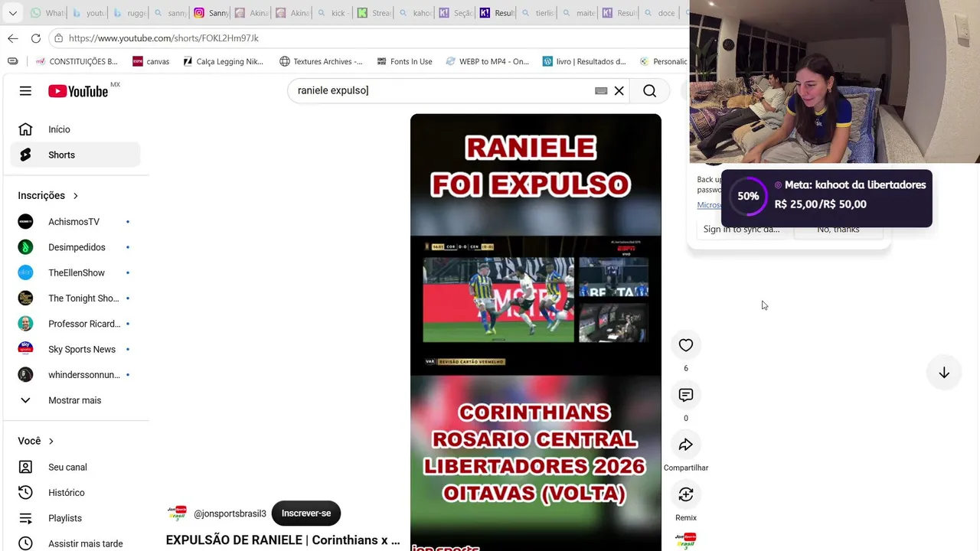
Task: Go to the YouTube logo home
Action: tap(78, 91)
